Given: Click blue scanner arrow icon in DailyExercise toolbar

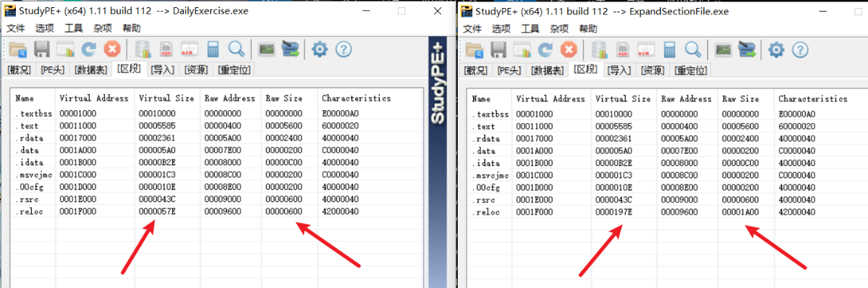Looking at the screenshot, I should (x=291, y=49).
